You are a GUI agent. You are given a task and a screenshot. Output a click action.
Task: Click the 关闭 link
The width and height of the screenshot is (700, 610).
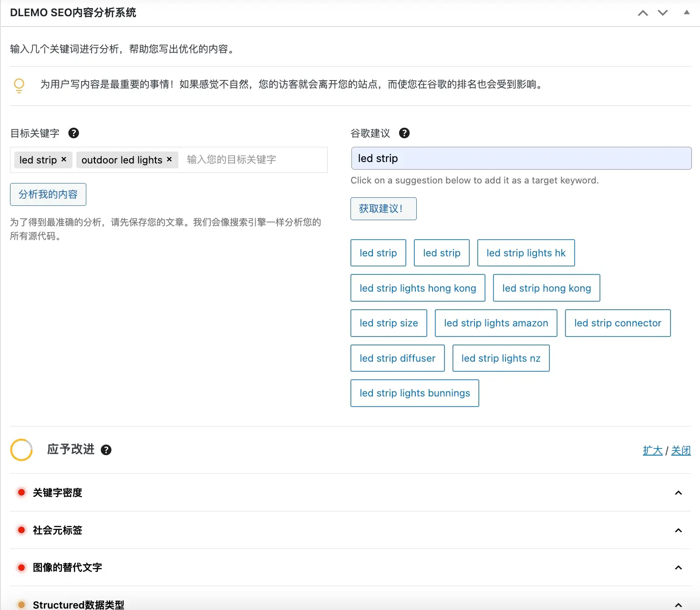click(681, 450)
